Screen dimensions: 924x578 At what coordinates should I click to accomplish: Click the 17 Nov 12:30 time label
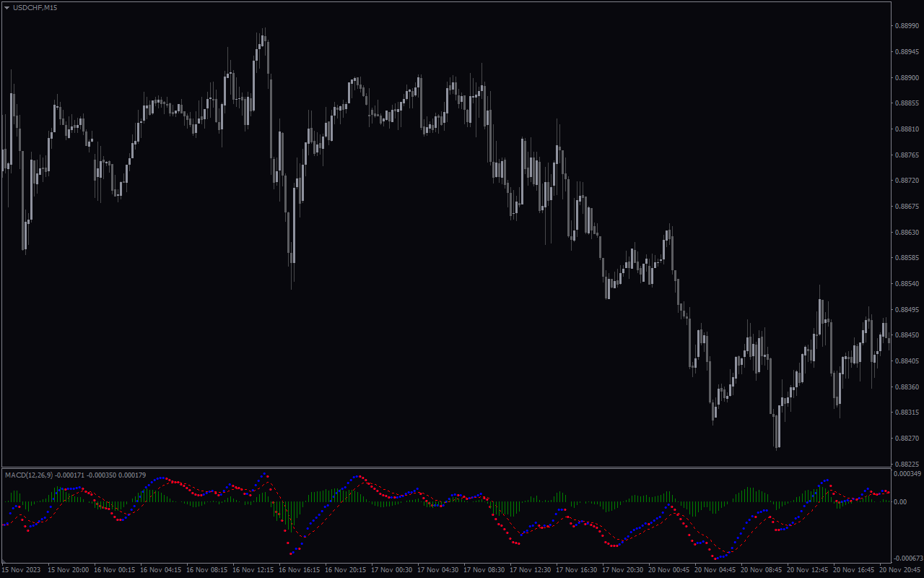(531, 570)
